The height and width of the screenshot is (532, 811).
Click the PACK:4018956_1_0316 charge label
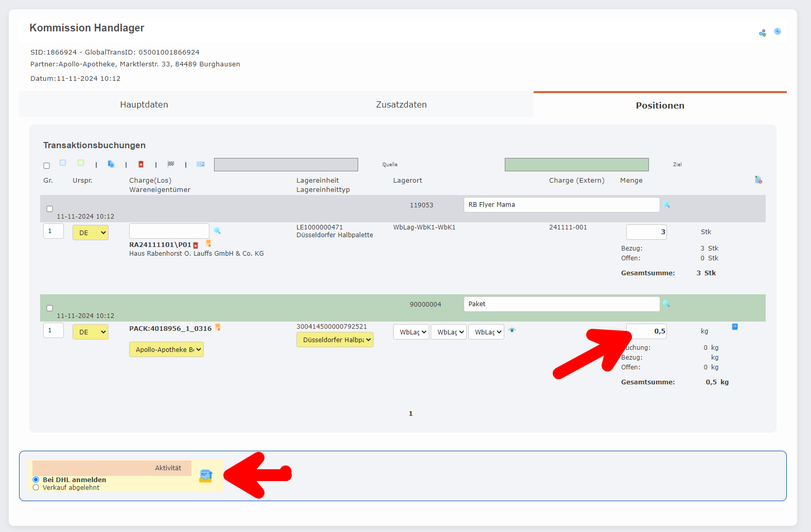170,328
